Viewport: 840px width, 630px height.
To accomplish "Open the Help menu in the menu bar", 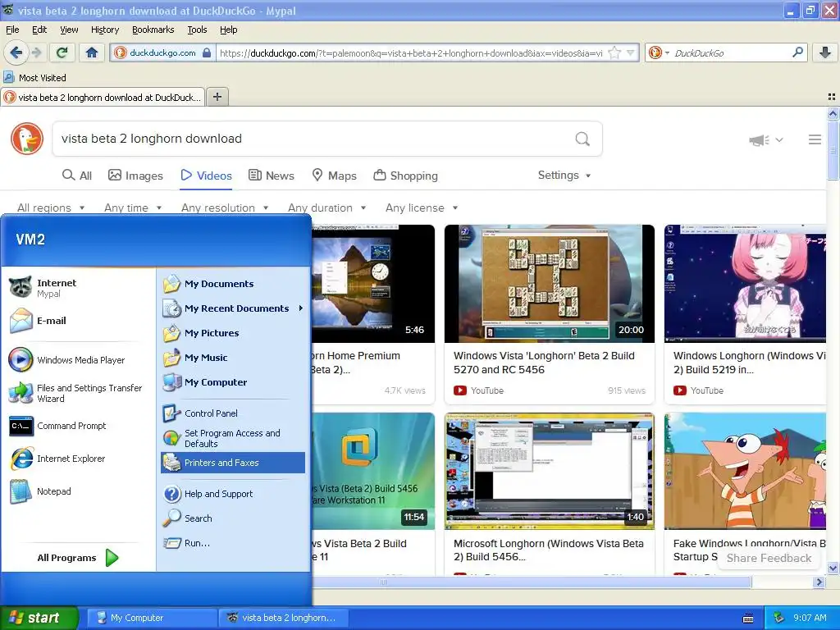I will [228, 30].
